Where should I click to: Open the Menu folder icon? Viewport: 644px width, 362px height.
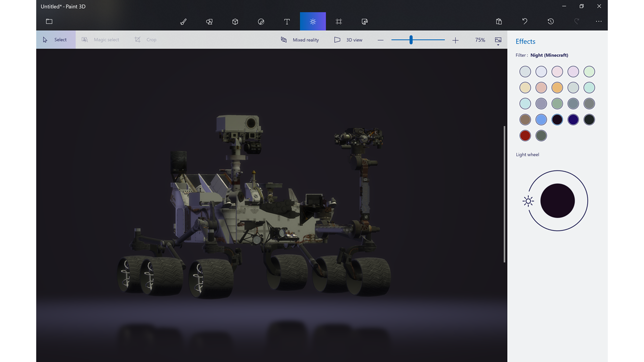coord(49,22)
